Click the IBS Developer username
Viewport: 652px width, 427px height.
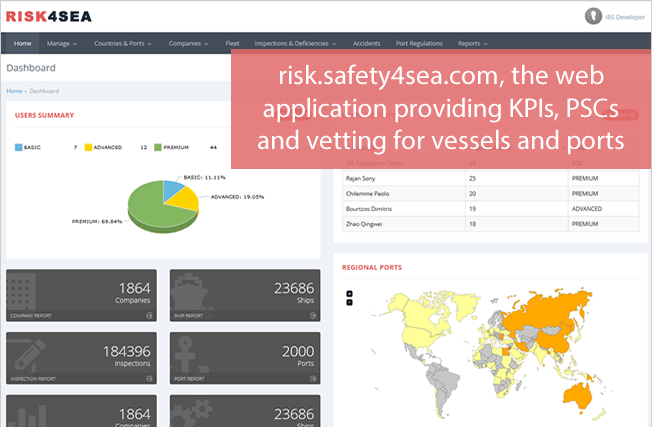tap(625, 17)
